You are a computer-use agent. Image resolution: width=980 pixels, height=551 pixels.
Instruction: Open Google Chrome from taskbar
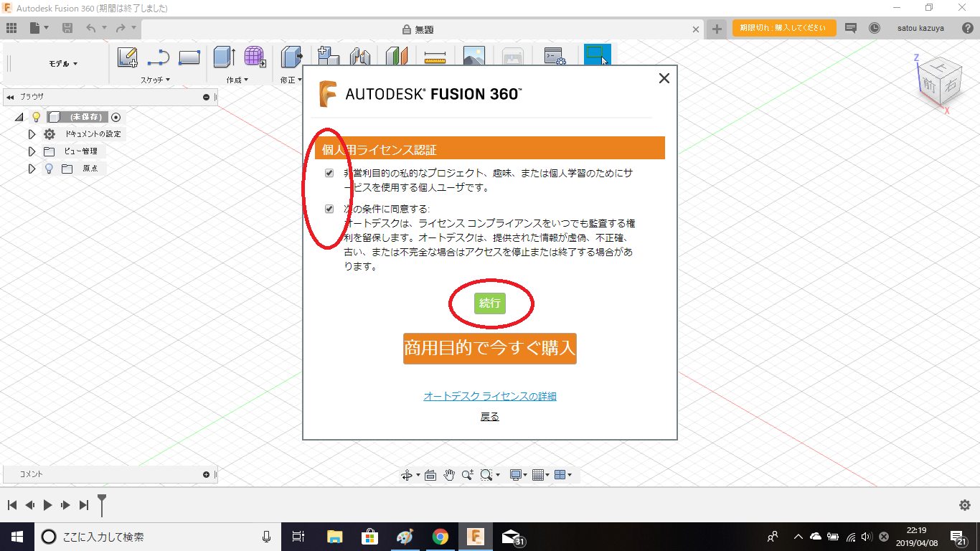click(440, 536)
